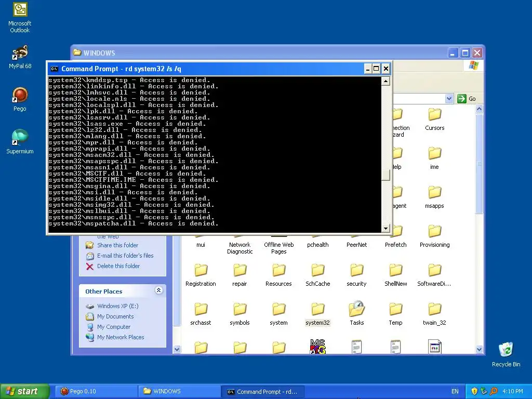Click the yellow security shield tray icon
This screenshot has width=532, height=399.
pyautogui.click(x=474, y=391)
